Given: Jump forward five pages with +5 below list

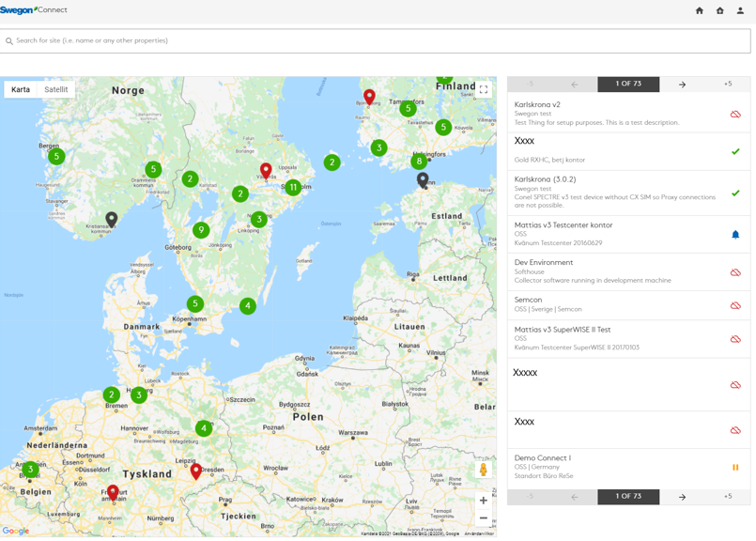Looking at the screenshot, I should [x=728, y=497].
